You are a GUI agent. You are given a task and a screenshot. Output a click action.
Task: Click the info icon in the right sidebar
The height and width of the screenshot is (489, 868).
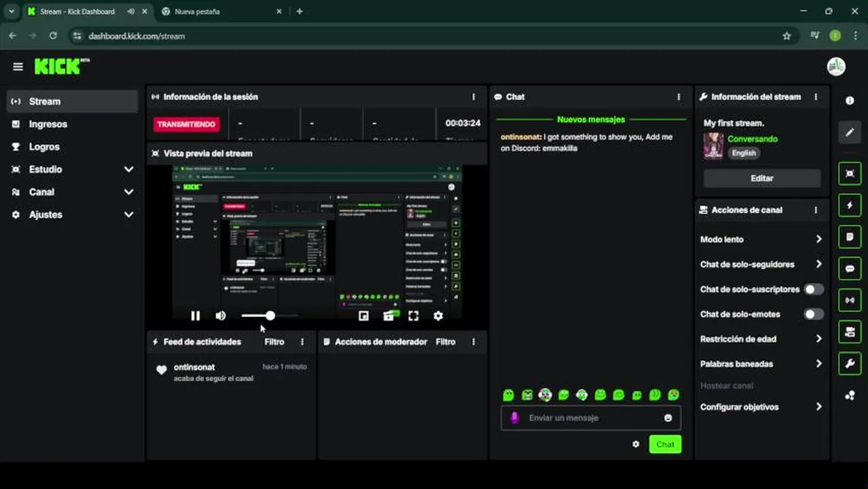(850, 101)
